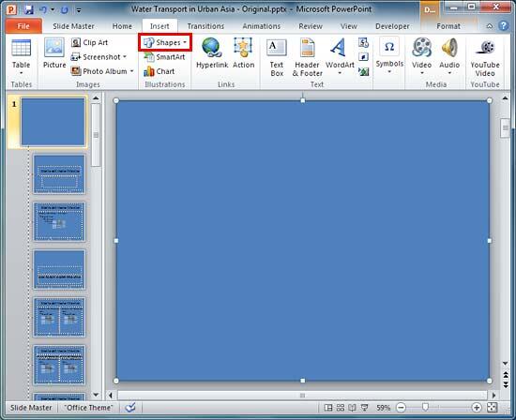Image resolution: width=516 pixels, height=420 pixels.
Task: Switch to Normal view from status bar
Action: pyautogui.click(x=328, y=408)
